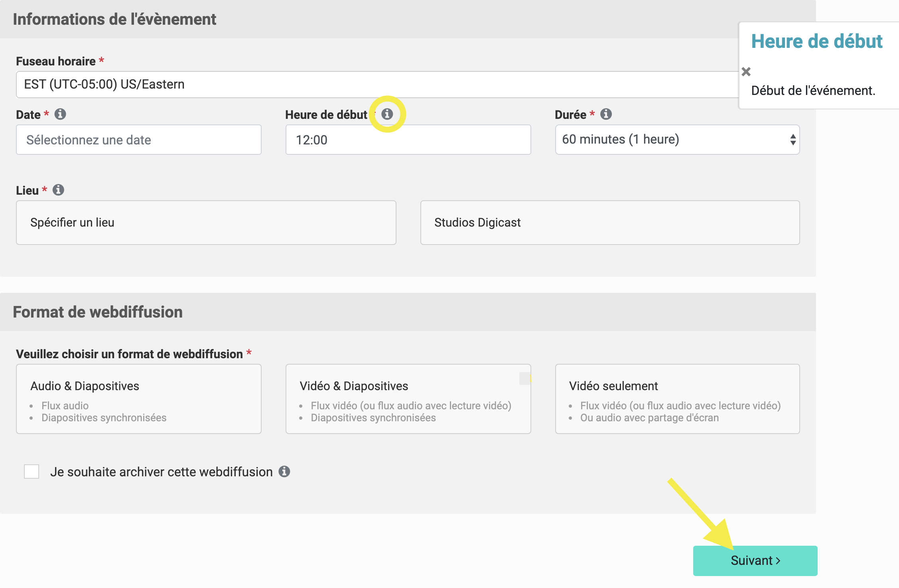Select the Audio & Diapositives format

pyautogui.click(x=138, y=399)
